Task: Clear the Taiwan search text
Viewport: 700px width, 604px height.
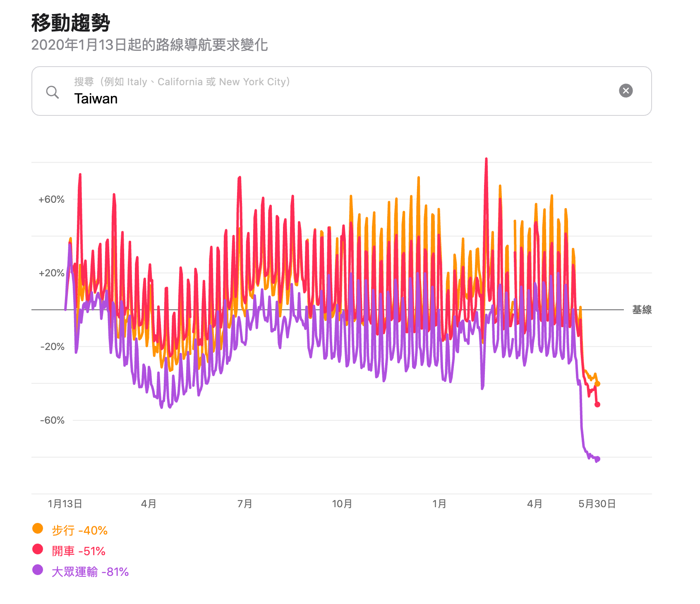Action: (626, 91)
